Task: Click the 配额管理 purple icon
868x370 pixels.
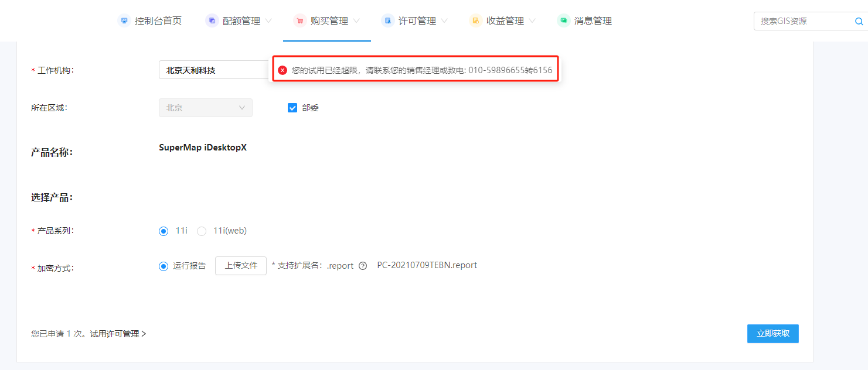Action: tap(212, 21)
